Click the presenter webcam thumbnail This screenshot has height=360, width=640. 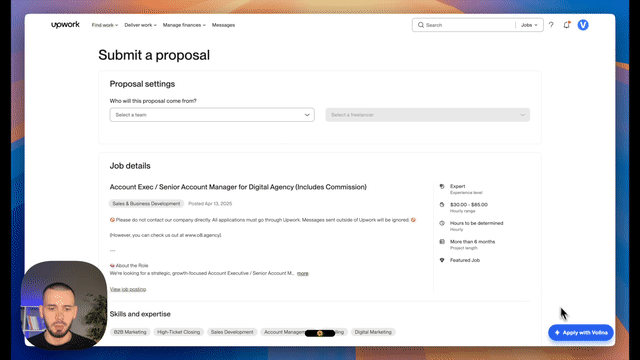(x=64, y=305)
